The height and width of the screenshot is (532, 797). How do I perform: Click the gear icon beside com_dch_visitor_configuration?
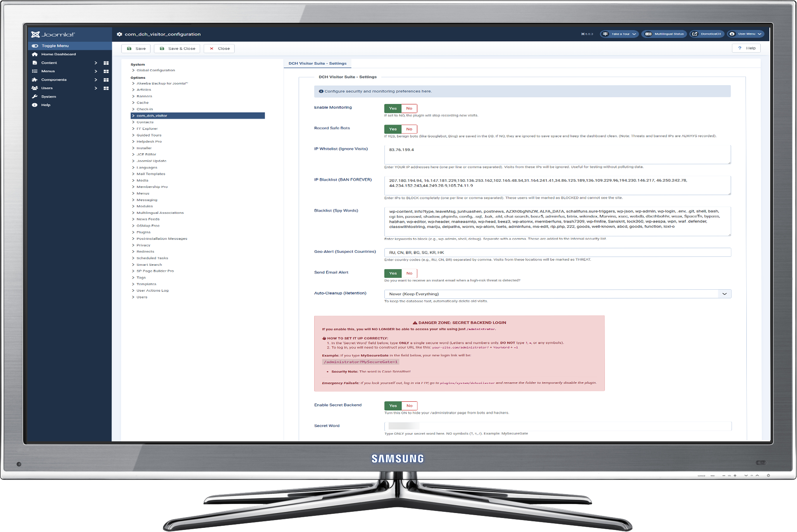coord(120,34)
